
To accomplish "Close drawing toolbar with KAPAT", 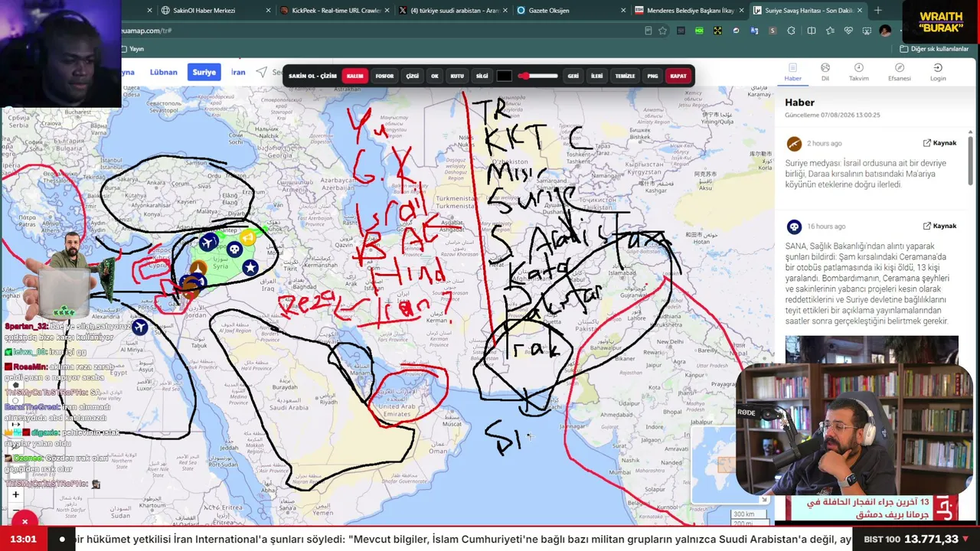I will (x=678, y=76).
